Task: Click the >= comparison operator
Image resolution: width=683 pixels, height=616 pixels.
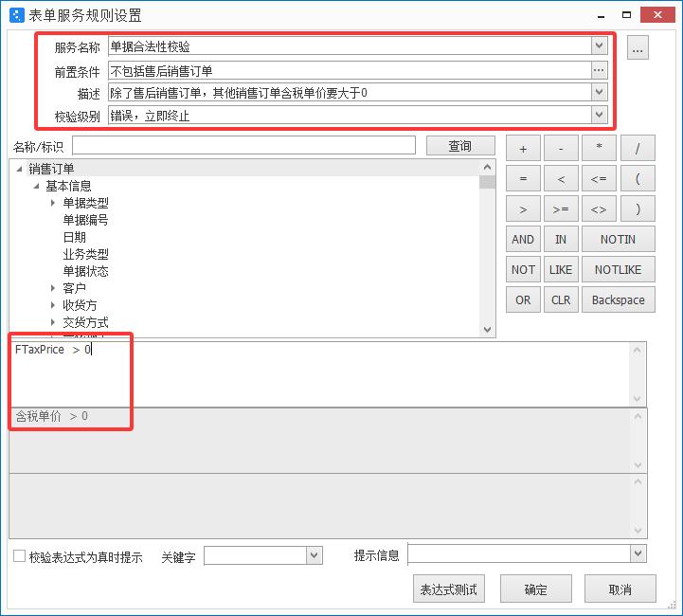Action: [x=561, y=209]
